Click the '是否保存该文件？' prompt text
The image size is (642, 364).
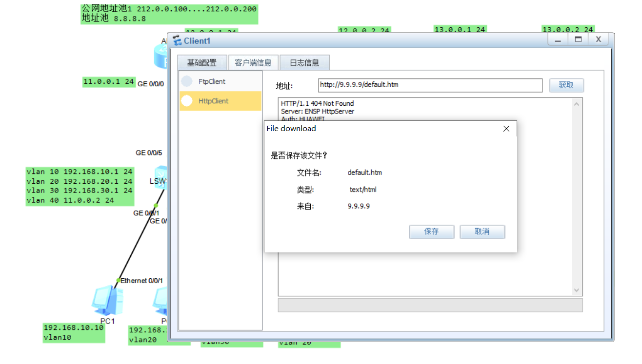click(299, 155)
